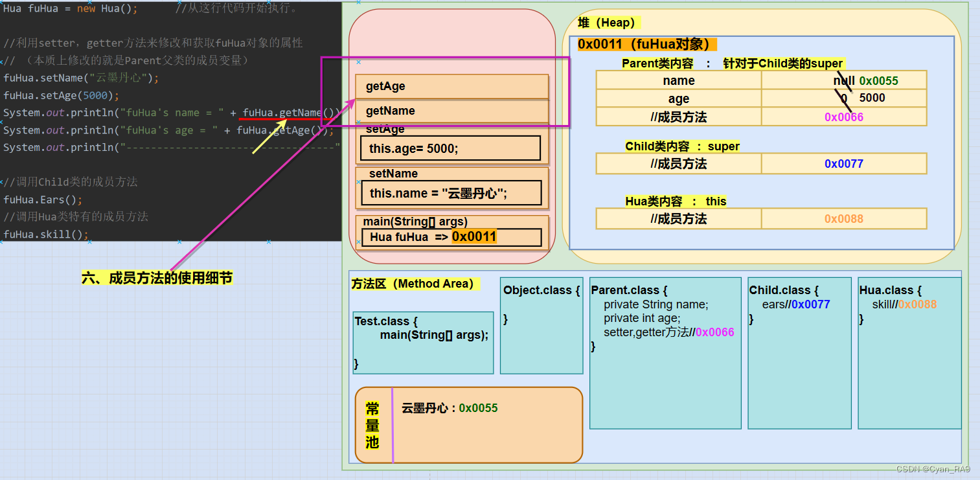The image size is (980, 480).
Task: Click the 'Object.class {' title
Action: (x=541, y=290)
